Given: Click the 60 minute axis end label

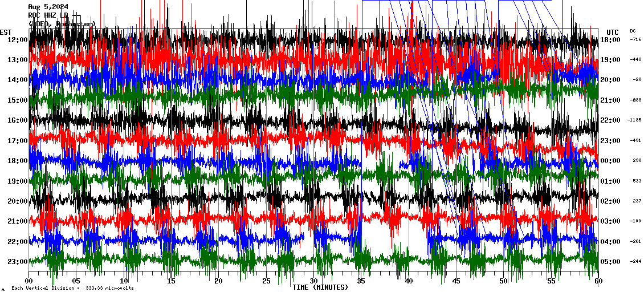Looking at the screenshot, I should pyautogui.click(x=598, y=281).
